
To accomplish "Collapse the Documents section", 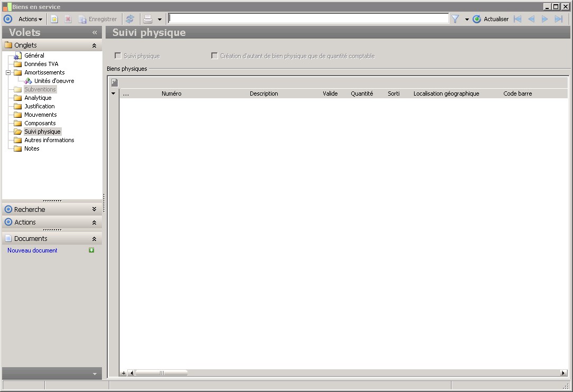I will tap(95, 239).
